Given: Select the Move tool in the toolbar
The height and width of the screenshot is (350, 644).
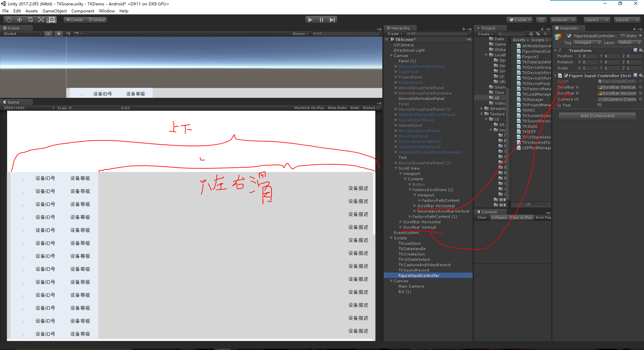Looking at the screenshot, I should tap(19, 20).
